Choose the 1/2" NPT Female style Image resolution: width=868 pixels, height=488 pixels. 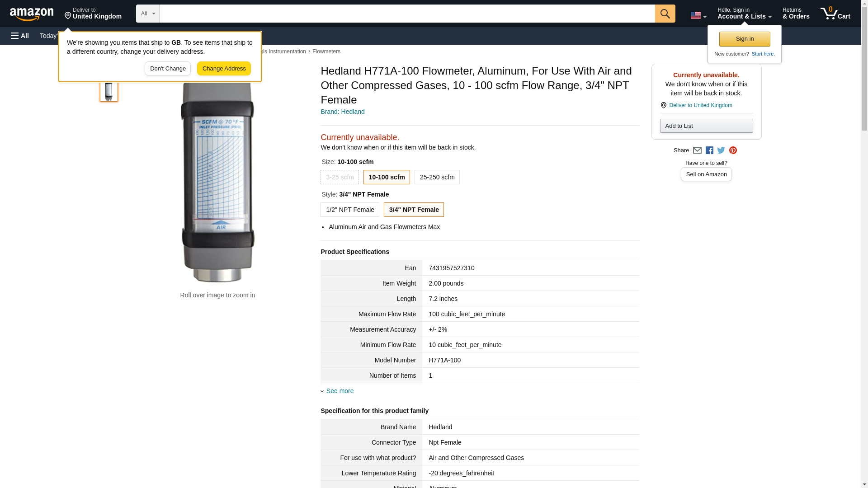pos(349,210)
